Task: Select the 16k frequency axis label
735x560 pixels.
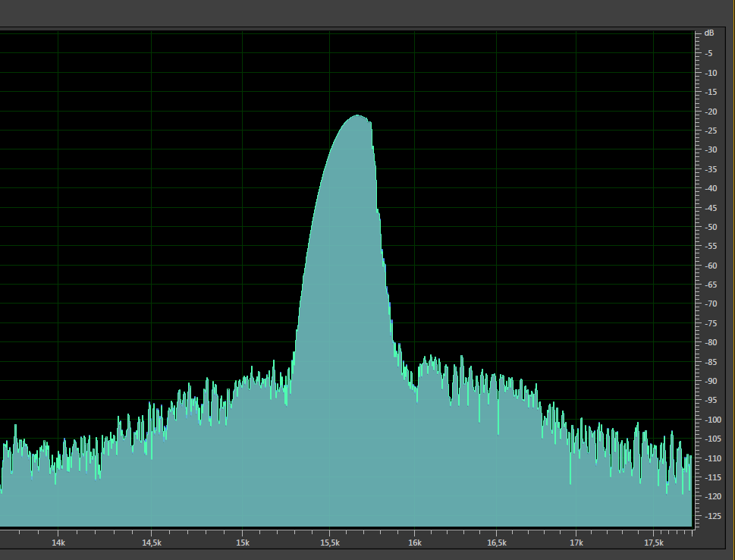Action: pyautogui.click(x=414, y=543)
